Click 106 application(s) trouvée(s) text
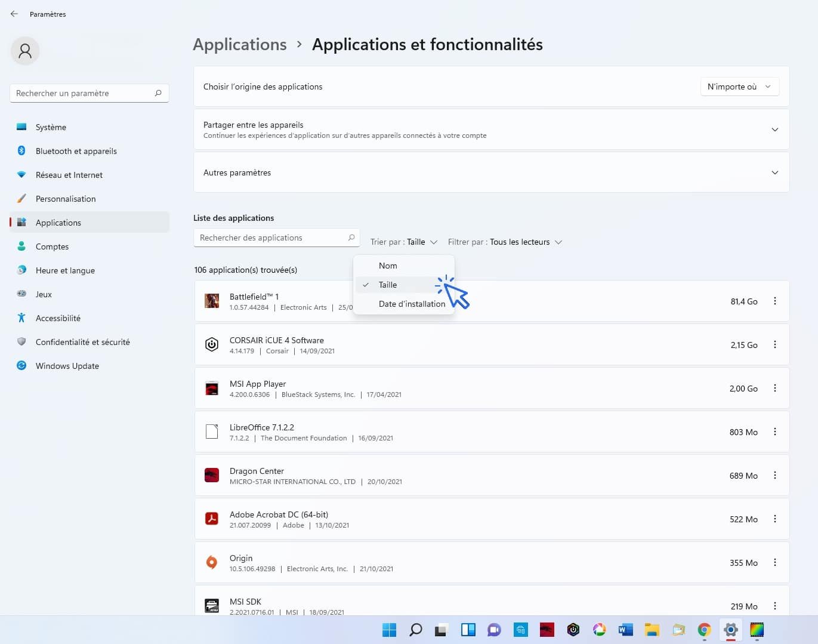Viewport: 818px width, 644px height. 246,270
